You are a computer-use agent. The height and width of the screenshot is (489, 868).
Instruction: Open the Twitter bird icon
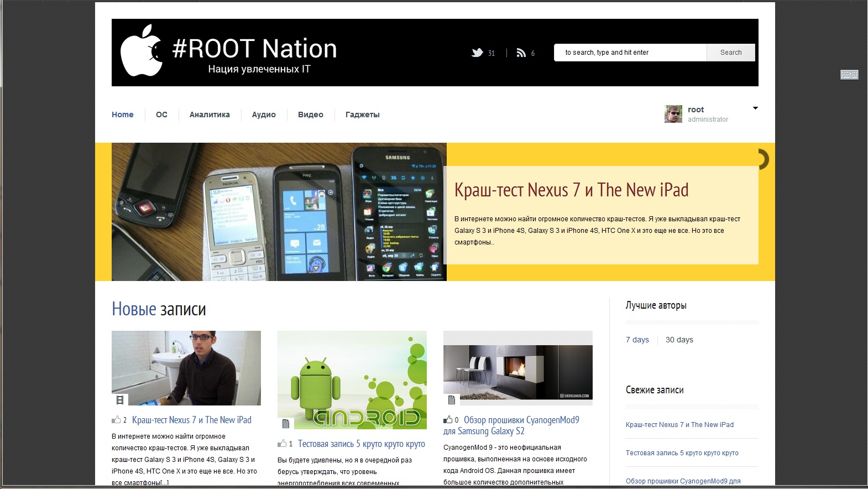(x=477, y=53)
